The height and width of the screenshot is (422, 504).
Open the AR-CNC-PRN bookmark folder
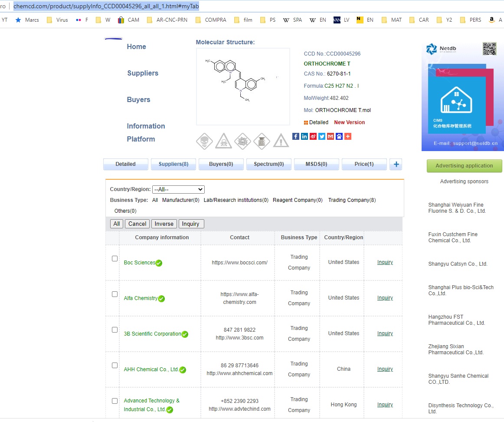(x=167, y=20)
